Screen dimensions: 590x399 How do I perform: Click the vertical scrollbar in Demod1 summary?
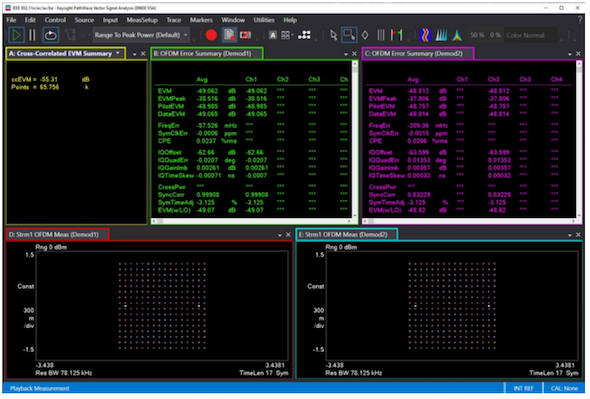(354, 140)
